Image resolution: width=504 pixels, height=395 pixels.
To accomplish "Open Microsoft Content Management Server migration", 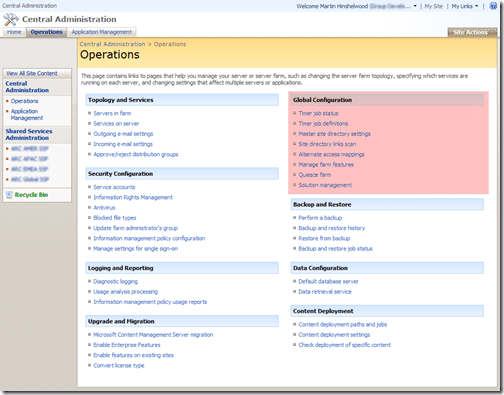I will pyautogui.click(x=153, y=335).
